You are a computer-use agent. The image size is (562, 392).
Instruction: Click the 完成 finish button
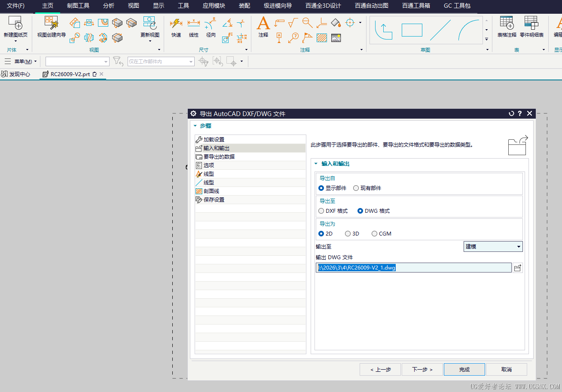pyautogui.click(x=464, y=370)
